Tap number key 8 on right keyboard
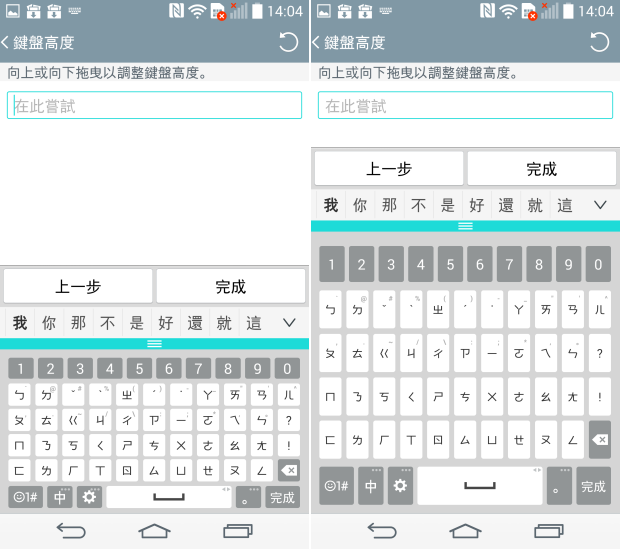This screenshot has height=549, width=620. tap(539, 264)
